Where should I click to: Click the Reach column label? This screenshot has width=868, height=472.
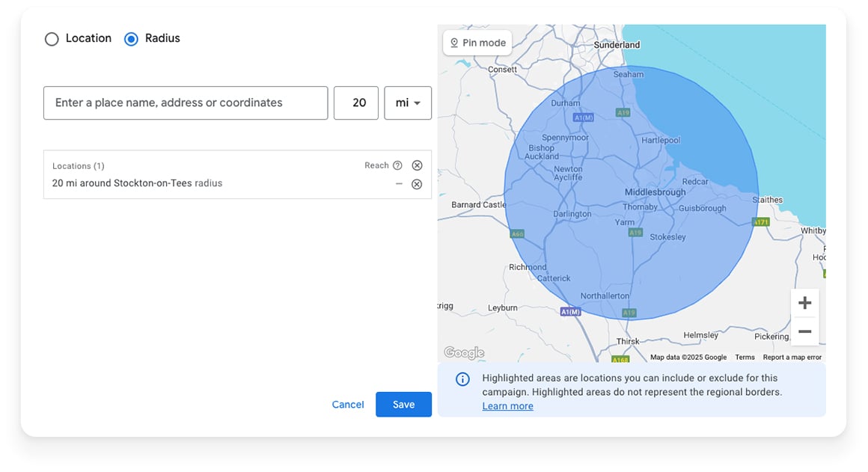click(x=376, y=165)
